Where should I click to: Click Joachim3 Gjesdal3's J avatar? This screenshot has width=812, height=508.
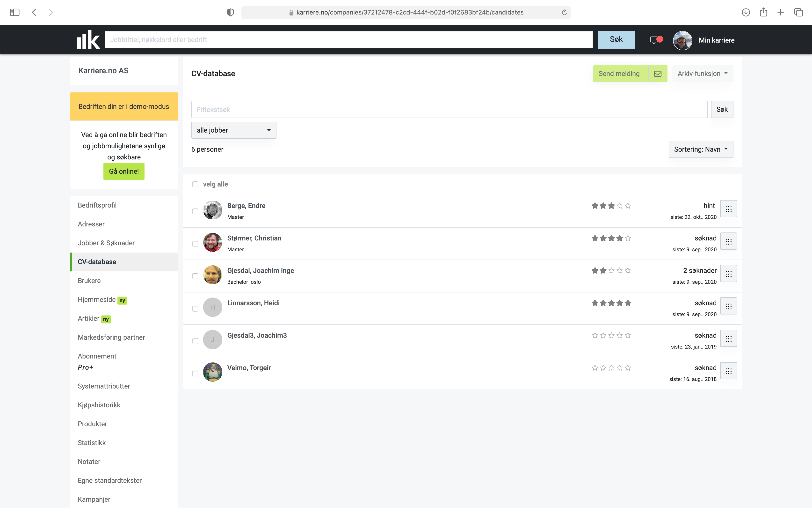(x=212, y=340)
